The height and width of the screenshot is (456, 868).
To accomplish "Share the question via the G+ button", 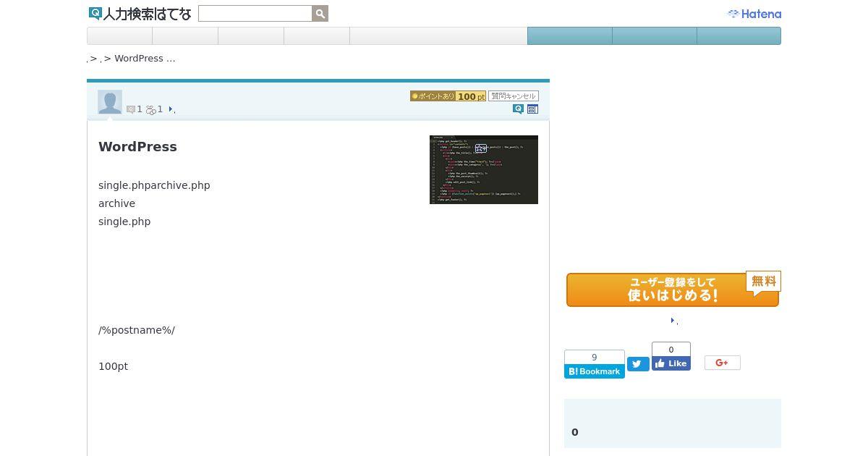I will click(723, 363).
